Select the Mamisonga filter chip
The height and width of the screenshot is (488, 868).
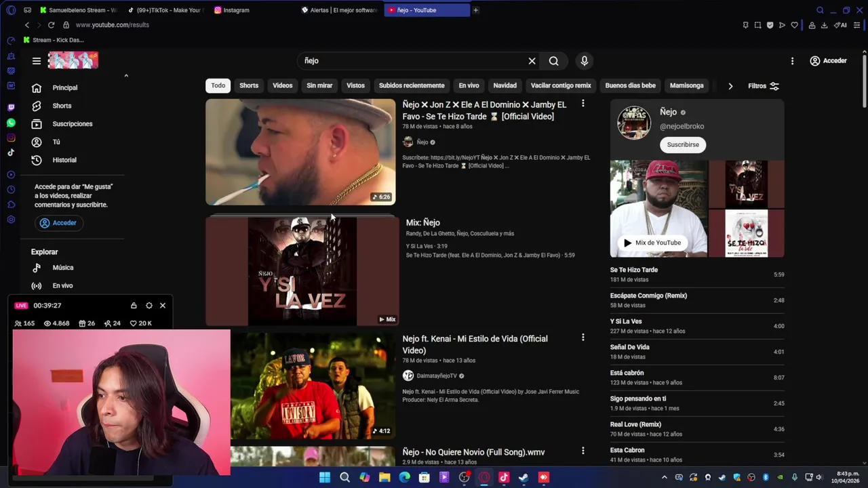click(x=686, y=85)
